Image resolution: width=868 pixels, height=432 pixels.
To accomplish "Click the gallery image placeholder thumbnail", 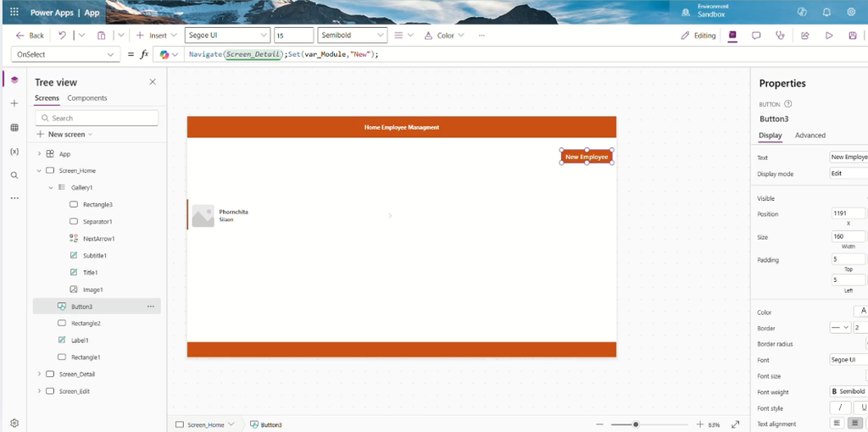I will tap(203, 216).
